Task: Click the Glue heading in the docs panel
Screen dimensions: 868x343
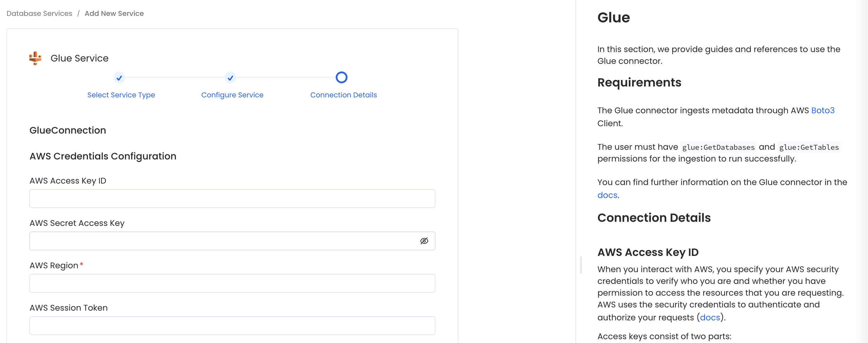Action: point(613,18)
